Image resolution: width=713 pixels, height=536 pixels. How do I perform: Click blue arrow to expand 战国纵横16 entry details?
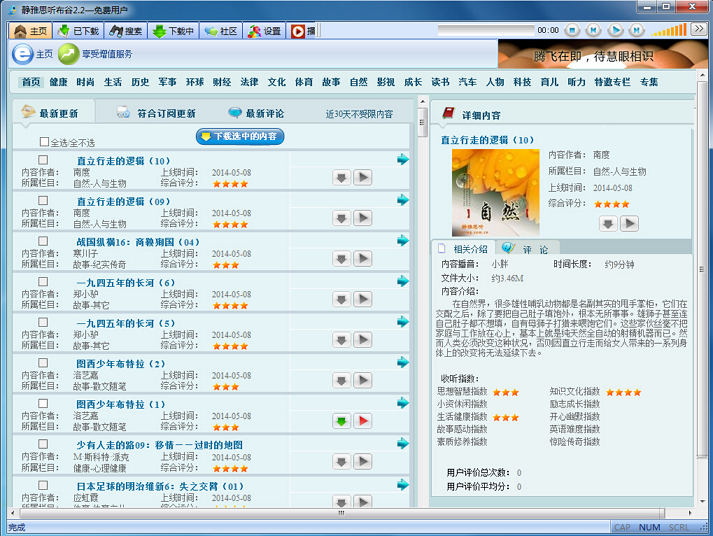click(403, 241)
